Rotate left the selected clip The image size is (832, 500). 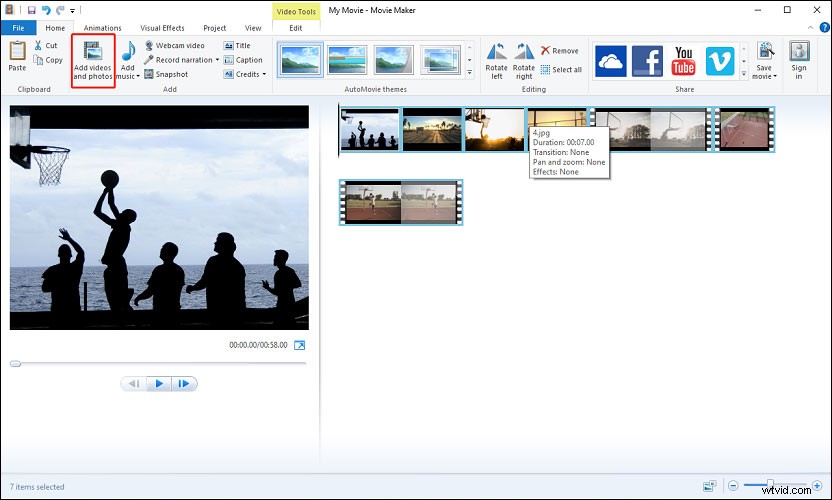click(x=496, y=61)
